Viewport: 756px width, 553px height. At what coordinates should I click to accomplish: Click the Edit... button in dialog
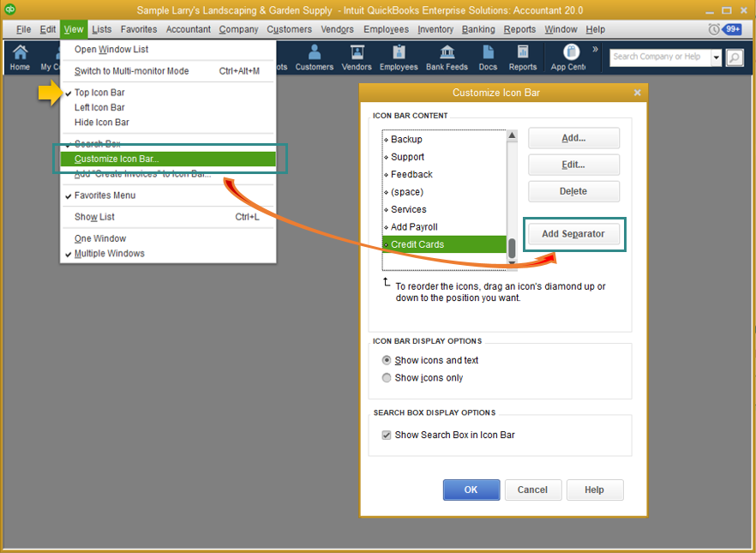[573, 165]
